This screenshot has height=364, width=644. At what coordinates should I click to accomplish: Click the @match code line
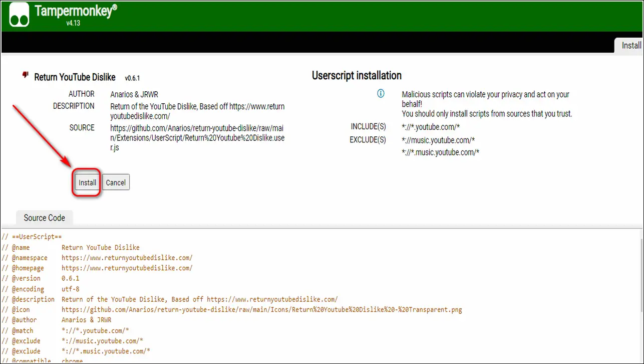[x=66, y=330]
